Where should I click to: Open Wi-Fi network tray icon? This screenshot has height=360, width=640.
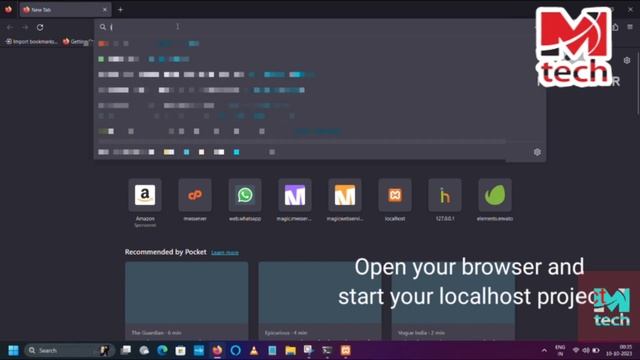(576, 350)
